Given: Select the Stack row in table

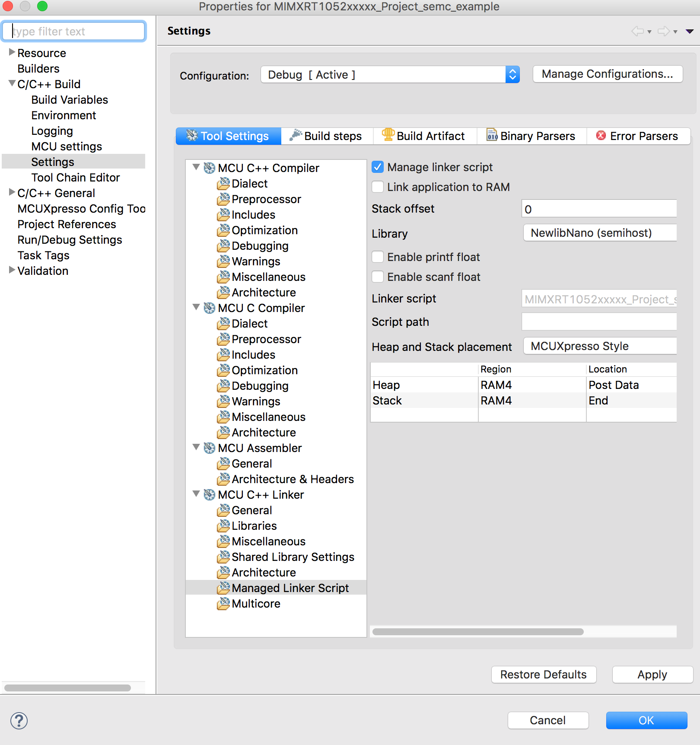Looking at the screenshot, I should tap(524, 400).
